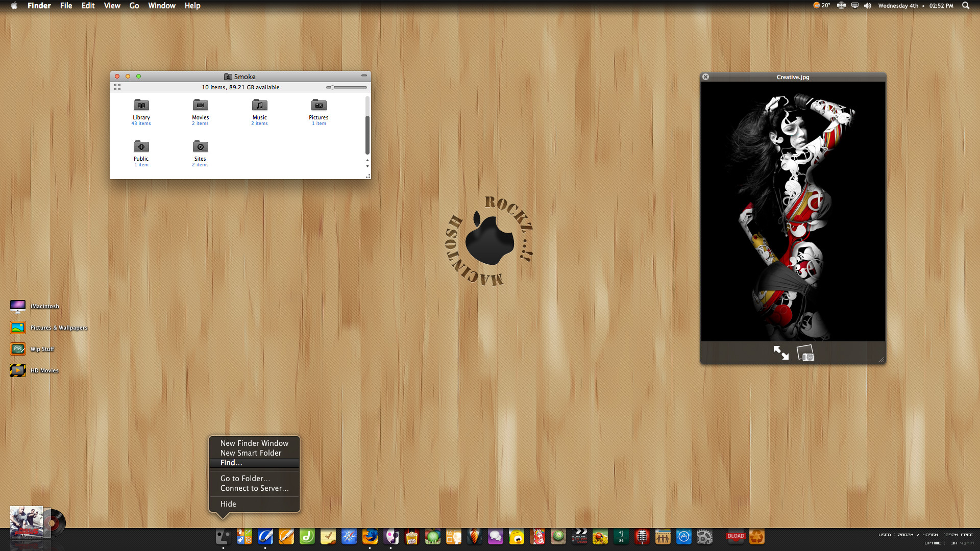This screenshot has width=980, height=551.
Task: Click the vertical scrollbar in Smoke window
Action: [x=367, y=135]
